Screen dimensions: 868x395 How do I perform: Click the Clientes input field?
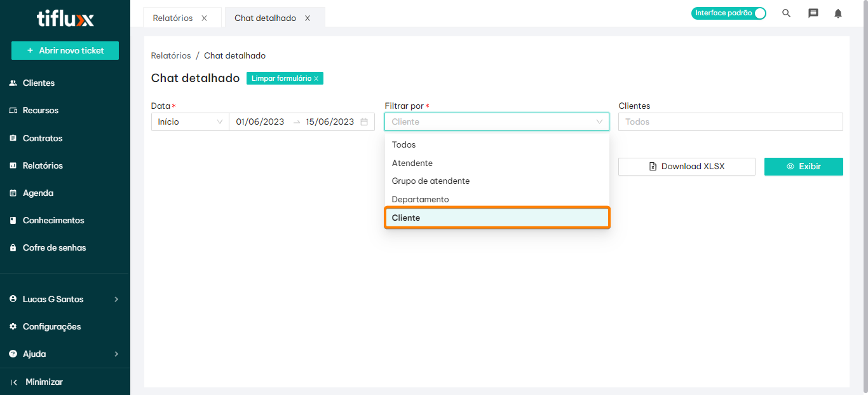(x=730, y=122)
